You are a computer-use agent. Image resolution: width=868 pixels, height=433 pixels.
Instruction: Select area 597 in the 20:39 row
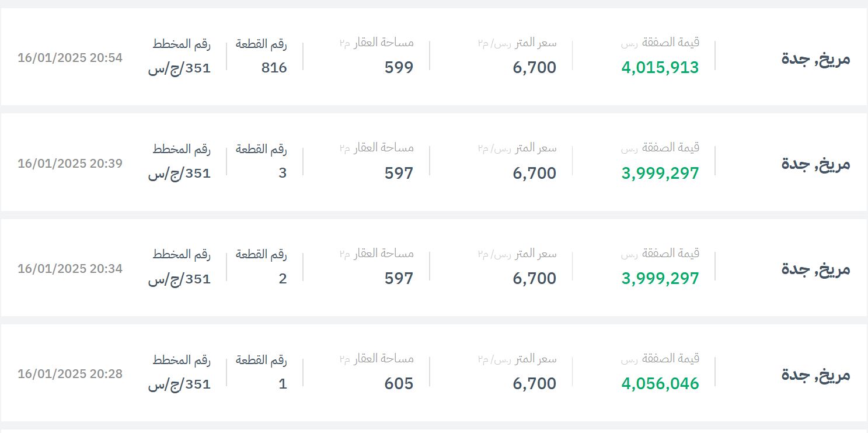point(399,174)
